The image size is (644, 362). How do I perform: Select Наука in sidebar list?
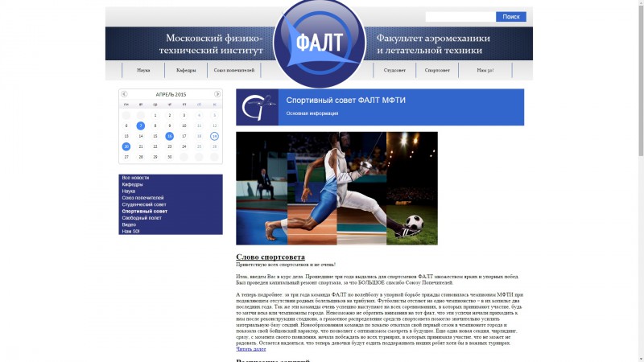[x=129, y=191]
